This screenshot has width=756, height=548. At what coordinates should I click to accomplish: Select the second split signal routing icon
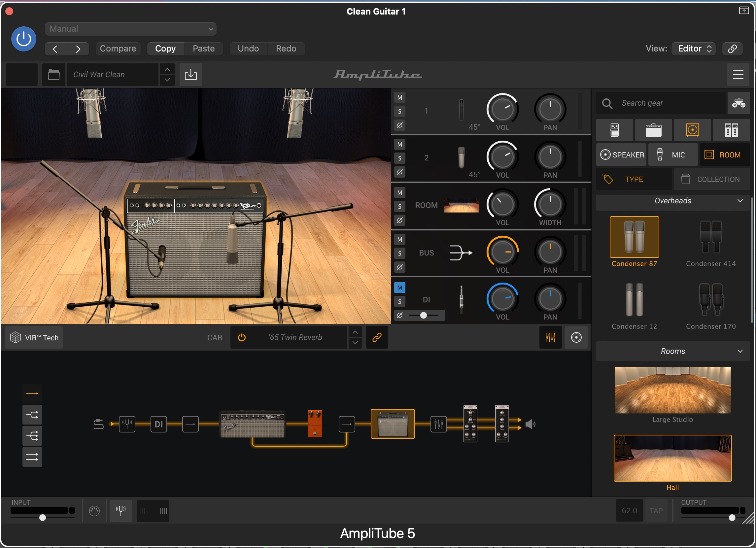point(32,415)
